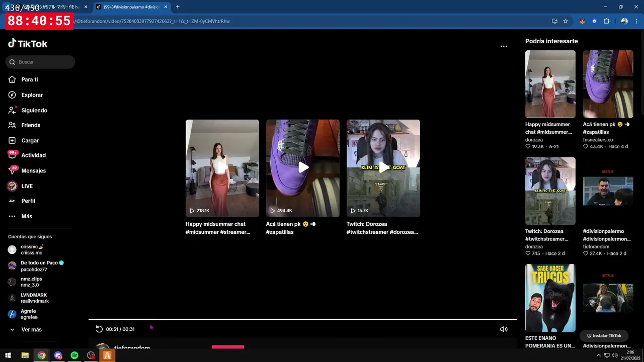Open the Siguiendo feed
The width and height of the screenshot is (644, 362).
(x=28, y=110)
